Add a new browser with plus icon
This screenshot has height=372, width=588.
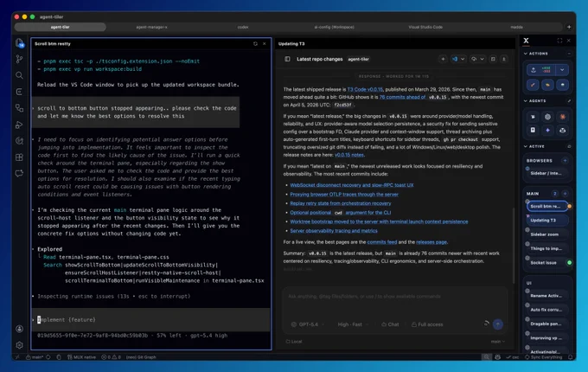(x=565, y=161)
